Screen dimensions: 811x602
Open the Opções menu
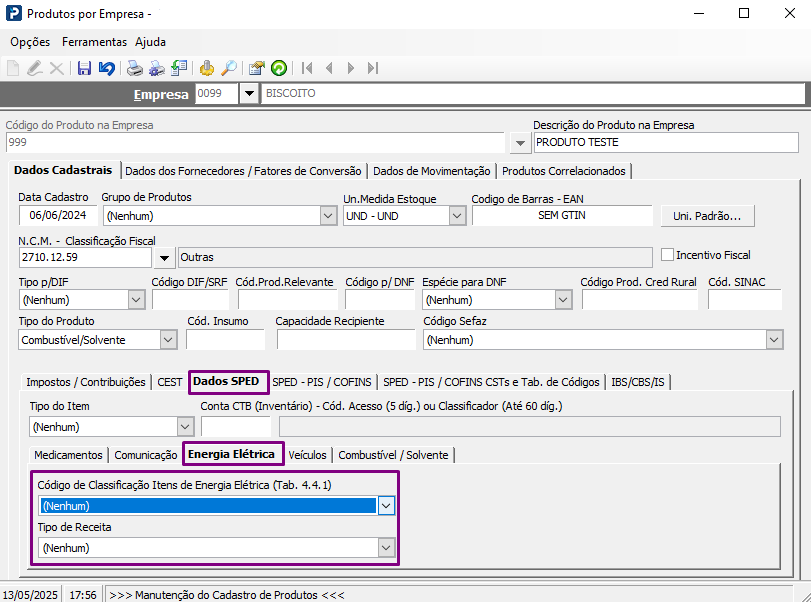coord(30,42)
